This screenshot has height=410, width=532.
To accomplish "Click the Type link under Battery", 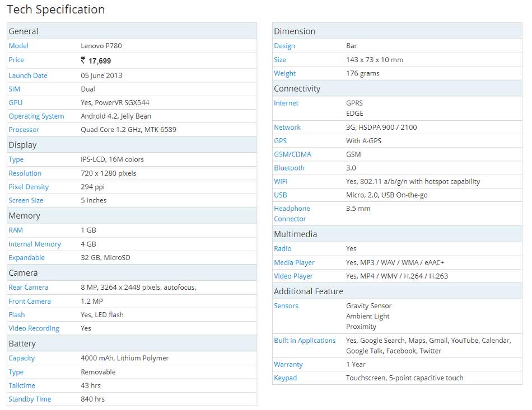I will [16, 372].
